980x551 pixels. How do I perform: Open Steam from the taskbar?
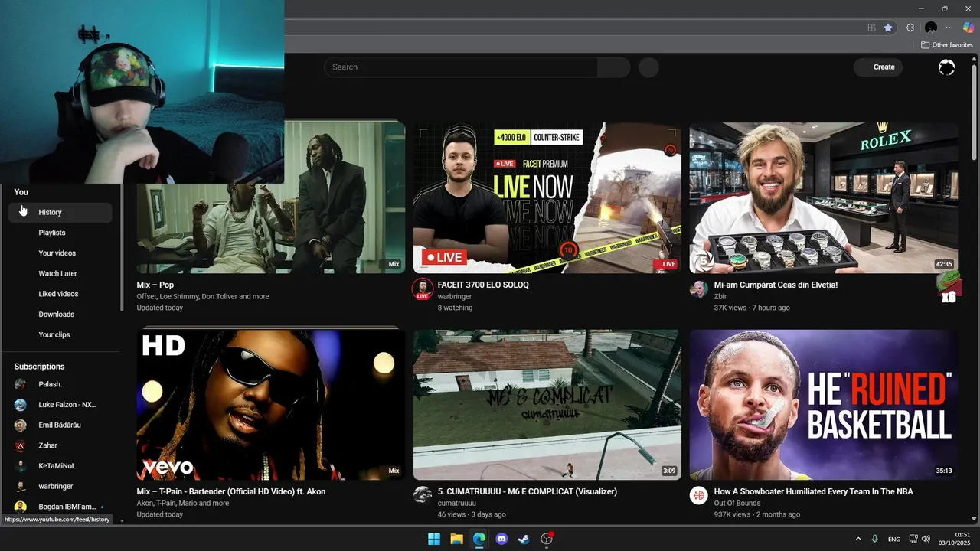pos(524,539)
